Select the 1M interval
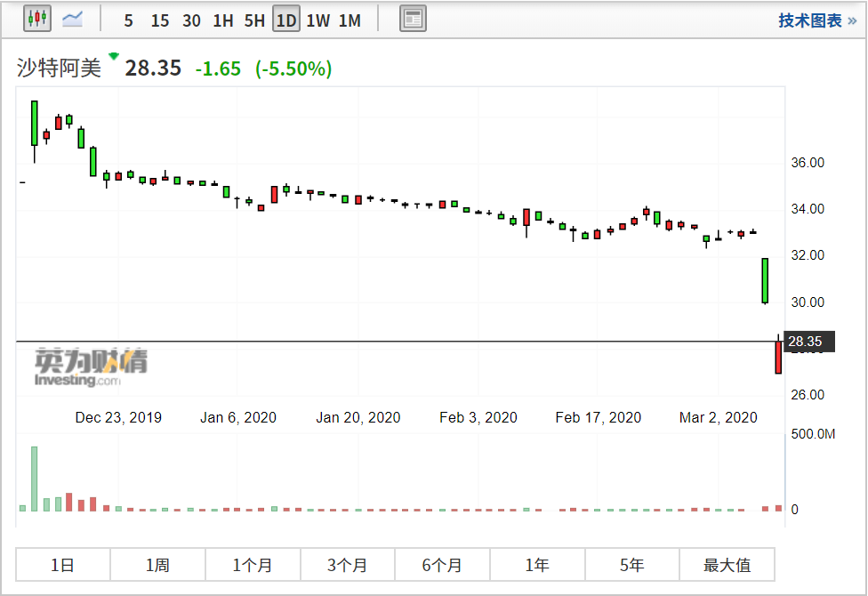Screen dimensions: 868x596 350,20
